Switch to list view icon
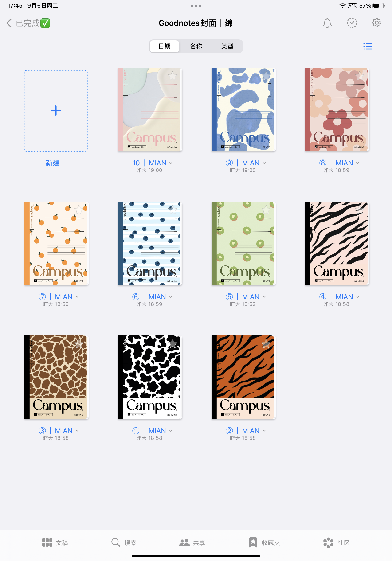The image size is (392, 561). point(368,46)
